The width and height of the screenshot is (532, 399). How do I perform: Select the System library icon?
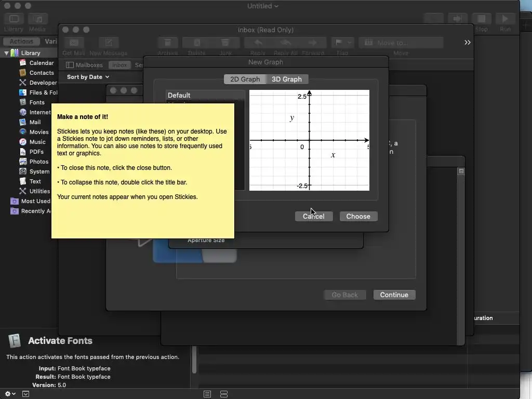pos(23,171)
